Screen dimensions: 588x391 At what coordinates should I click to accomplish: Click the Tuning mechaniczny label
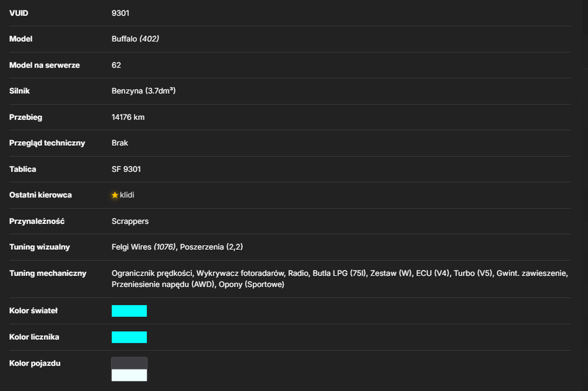tap(48, 273)
